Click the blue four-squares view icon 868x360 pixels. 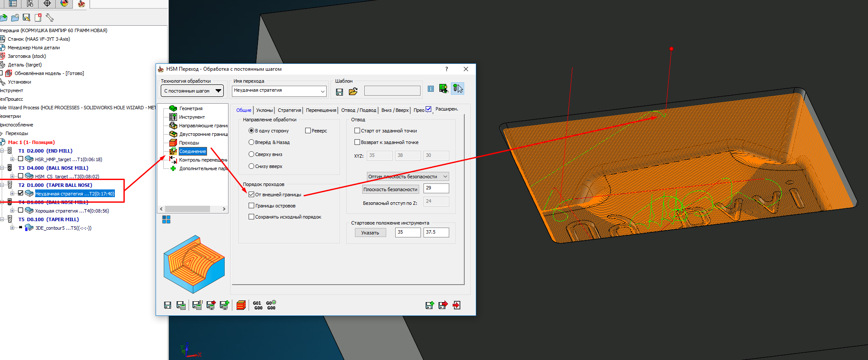pyautogui.click(x=166, y=219)
